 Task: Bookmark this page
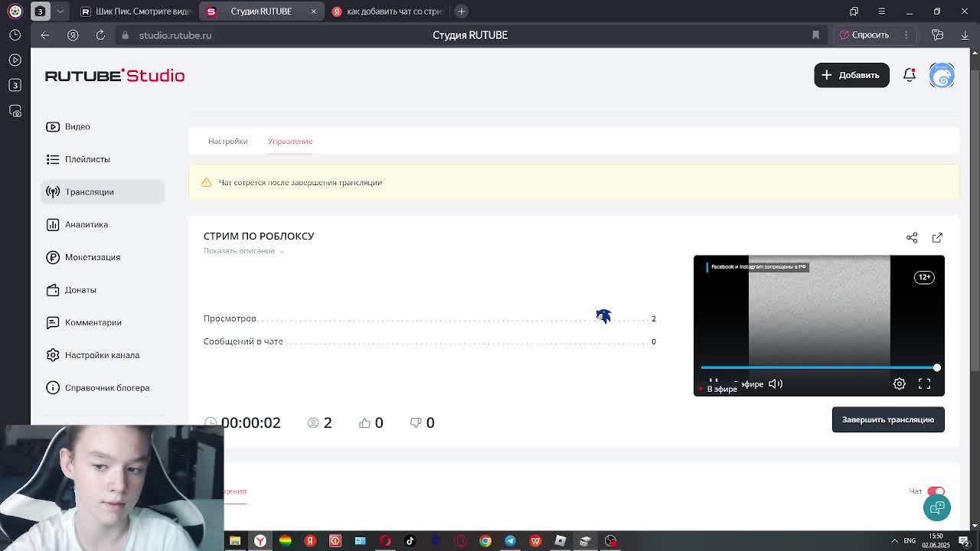point(815,35)
